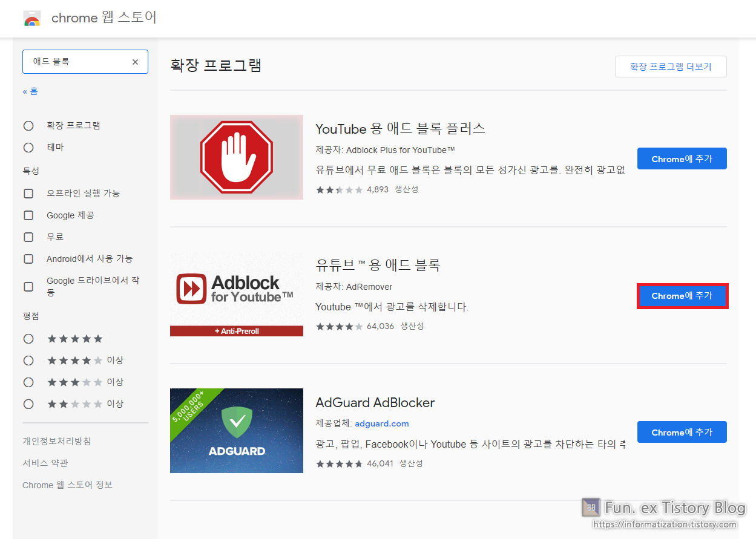Add AdGuard AdBlocker to Chrome
The width and height of the screenshot is (756, 539).
point(682,432)
